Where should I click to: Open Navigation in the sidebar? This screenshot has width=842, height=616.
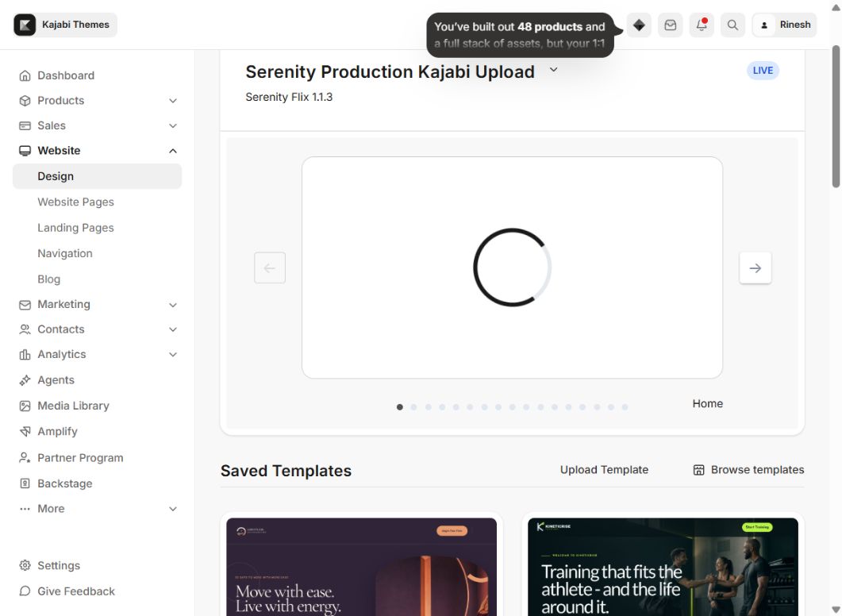[x=65, y=253]
